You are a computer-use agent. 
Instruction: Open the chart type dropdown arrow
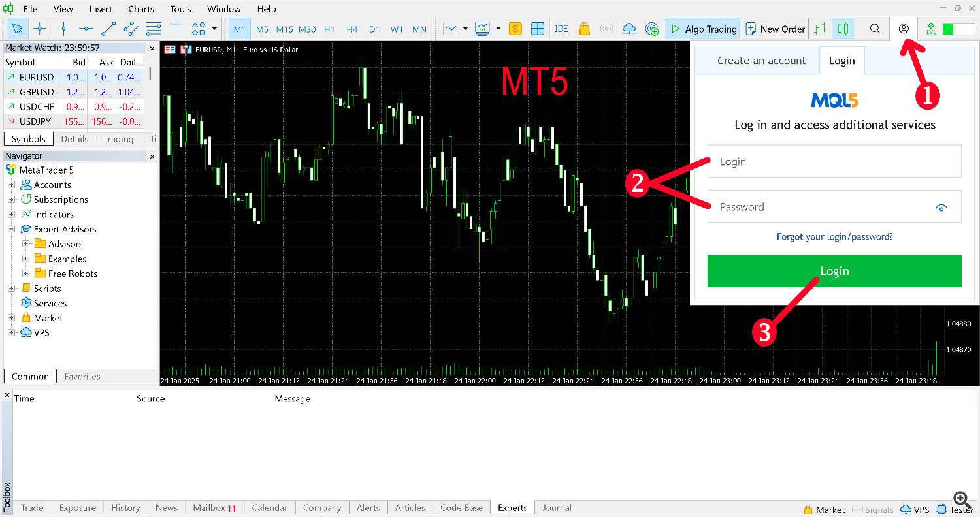(465, 29)
